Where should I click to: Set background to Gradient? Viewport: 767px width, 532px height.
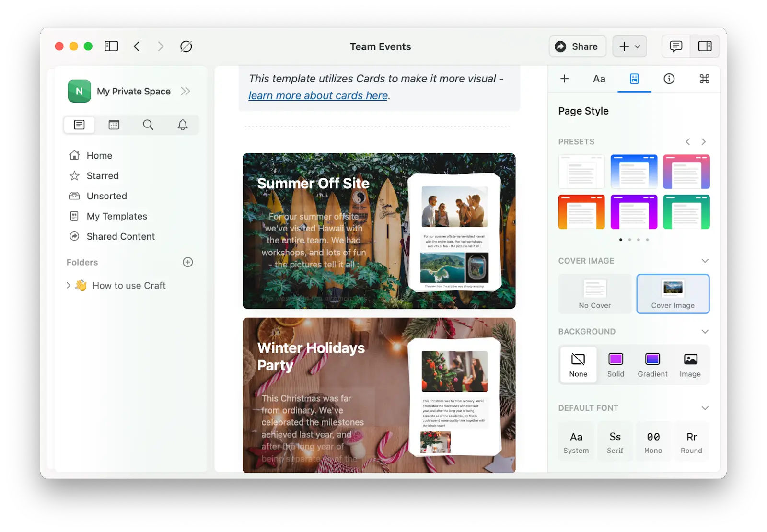click(652, 365)
